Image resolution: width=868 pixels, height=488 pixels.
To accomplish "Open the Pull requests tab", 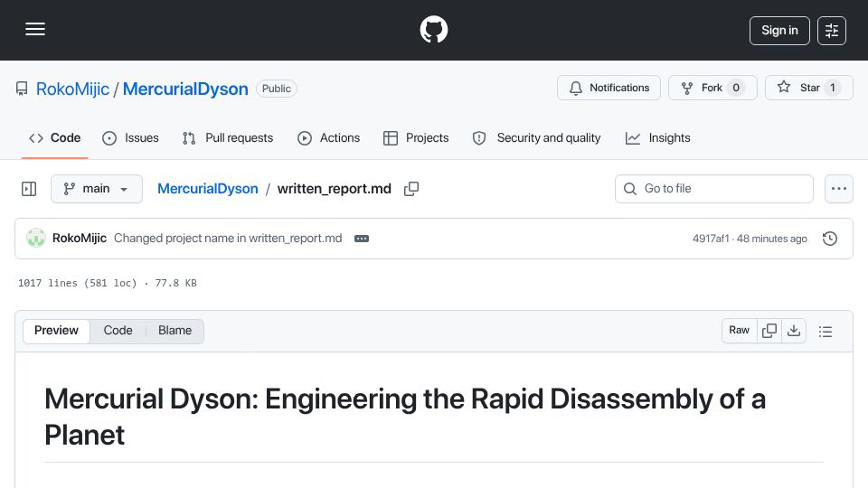I will tap(228, 137).
